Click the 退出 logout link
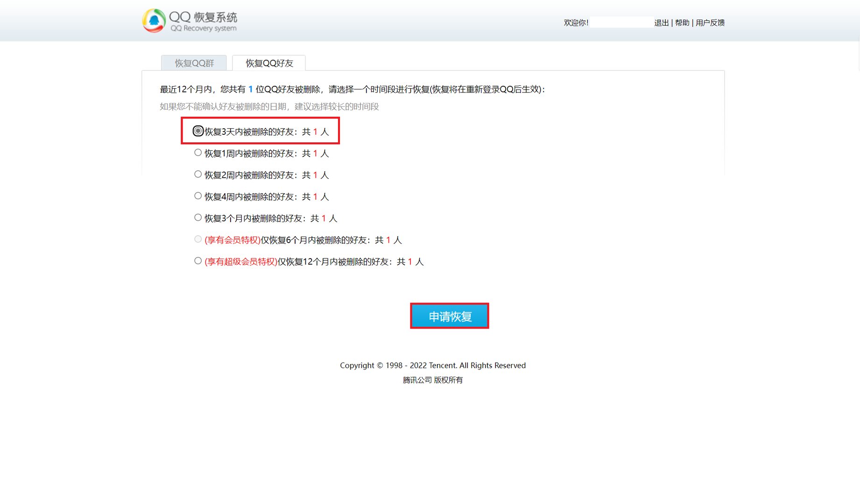 pyautogui.click(x=661, y=22)
